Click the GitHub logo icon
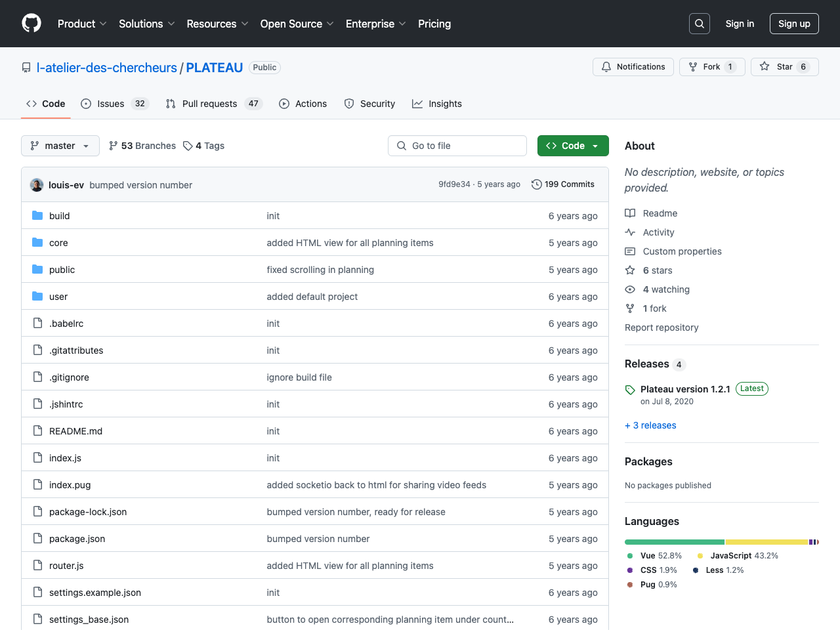This screenshot has height=630, width=840. click(x=31, y=24)
